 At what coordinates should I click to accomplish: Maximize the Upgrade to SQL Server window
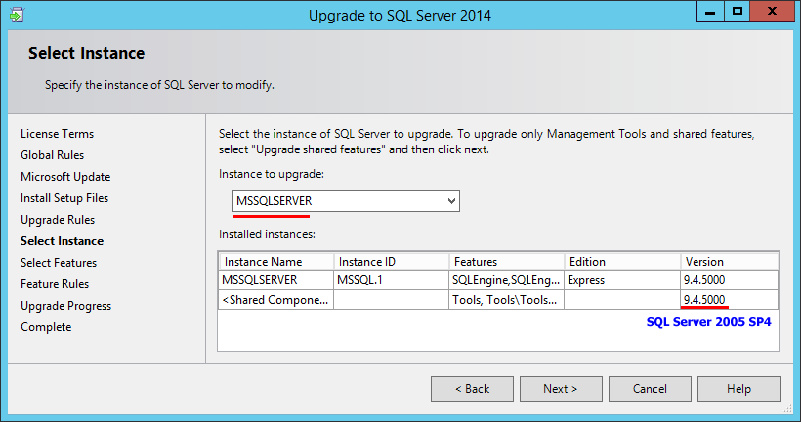coord(737,12)
